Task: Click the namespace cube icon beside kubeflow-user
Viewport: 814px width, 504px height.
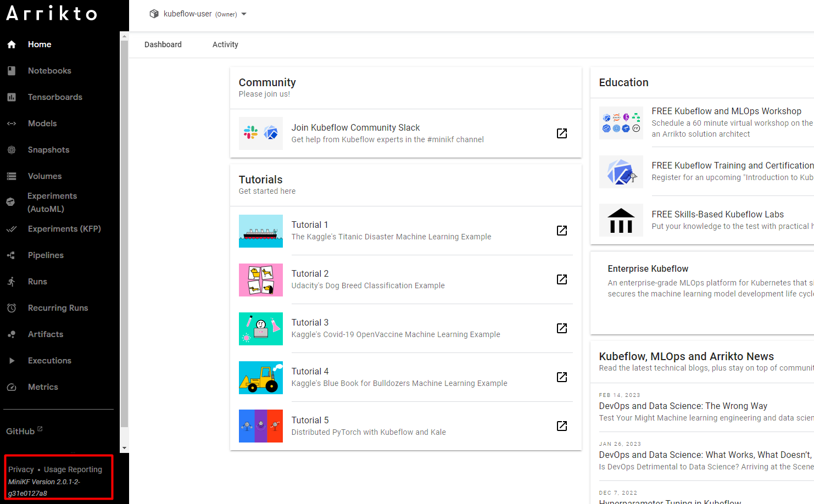Action: click(x=154, y=14)
